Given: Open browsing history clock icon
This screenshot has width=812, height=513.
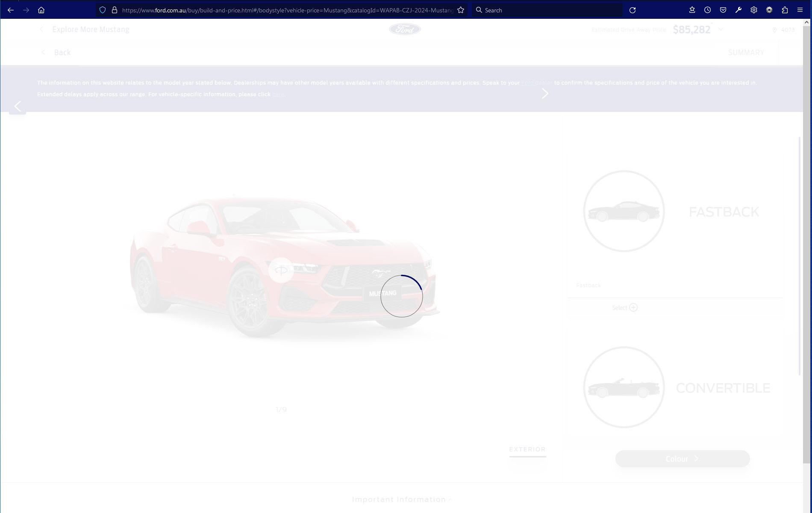Looking at the screenshot, I should [x=708, y=10].
